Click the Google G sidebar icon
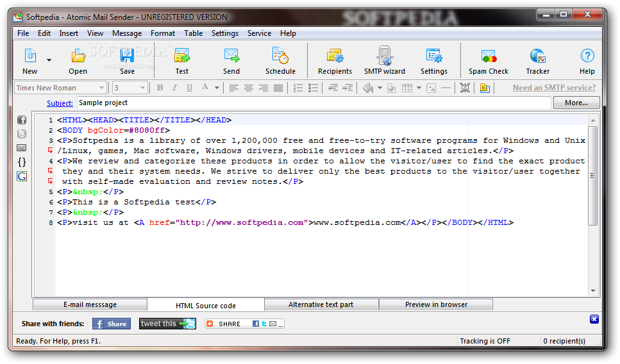620x364 pixels. point(22,176)
